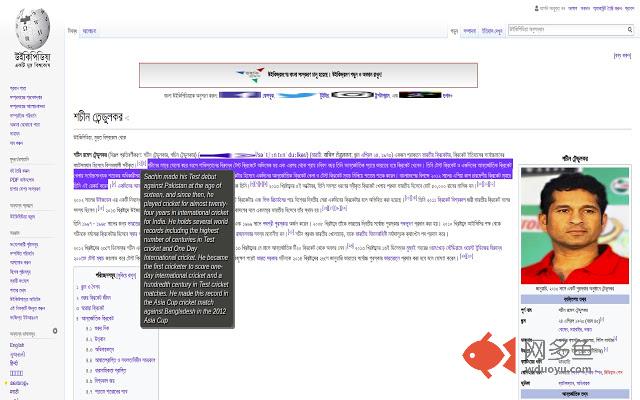Click the magnifier search icon
The image size is (640, 400).
click(x=630, y=29)
